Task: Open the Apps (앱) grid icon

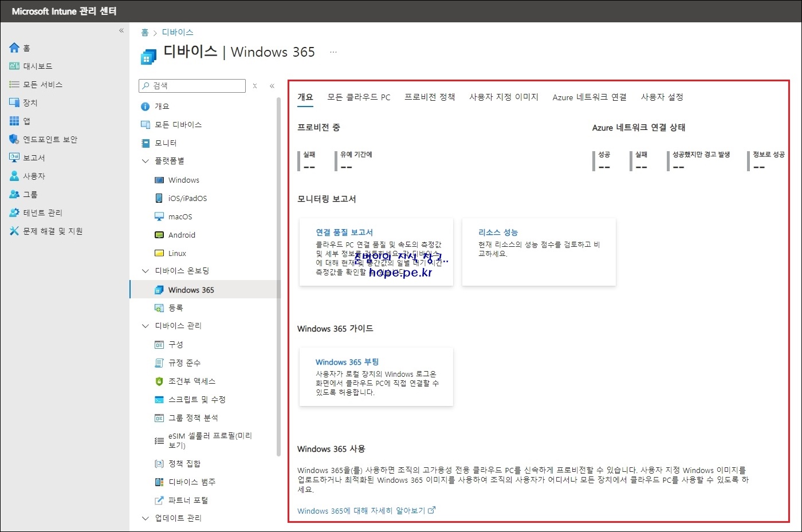Action: (x=14, y=121)
